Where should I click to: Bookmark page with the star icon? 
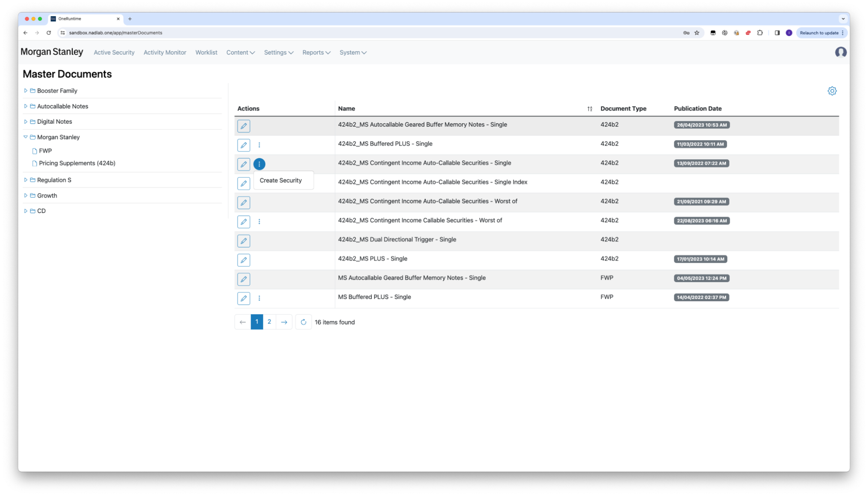pyautogui.click(x=697, y=33)
